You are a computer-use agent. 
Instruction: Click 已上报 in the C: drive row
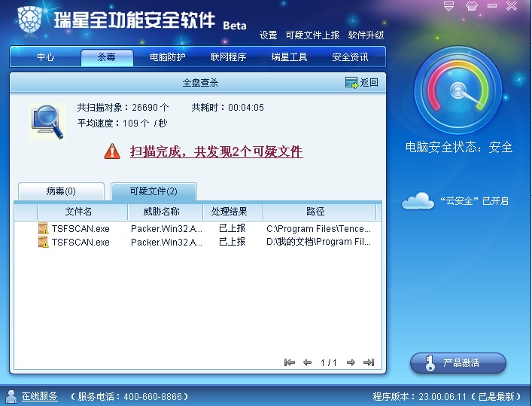tap(233, 228)
